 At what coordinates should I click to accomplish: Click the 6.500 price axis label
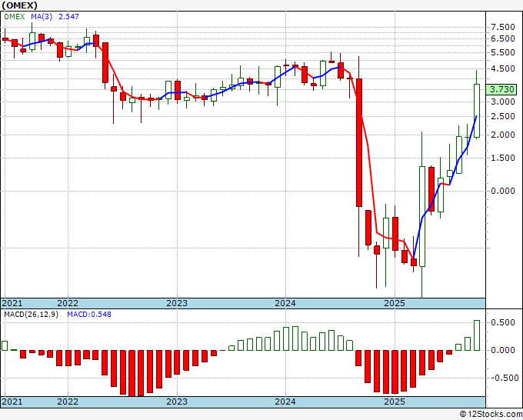503,38
